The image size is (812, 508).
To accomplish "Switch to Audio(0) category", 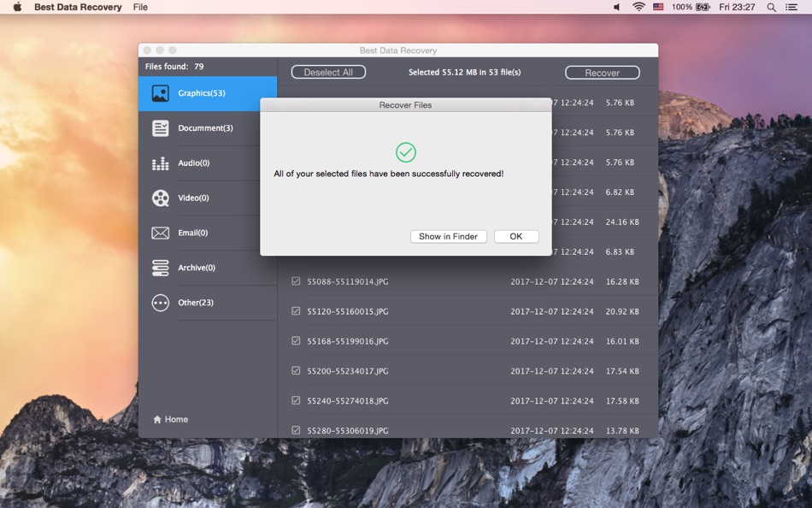I will (208, 163).
